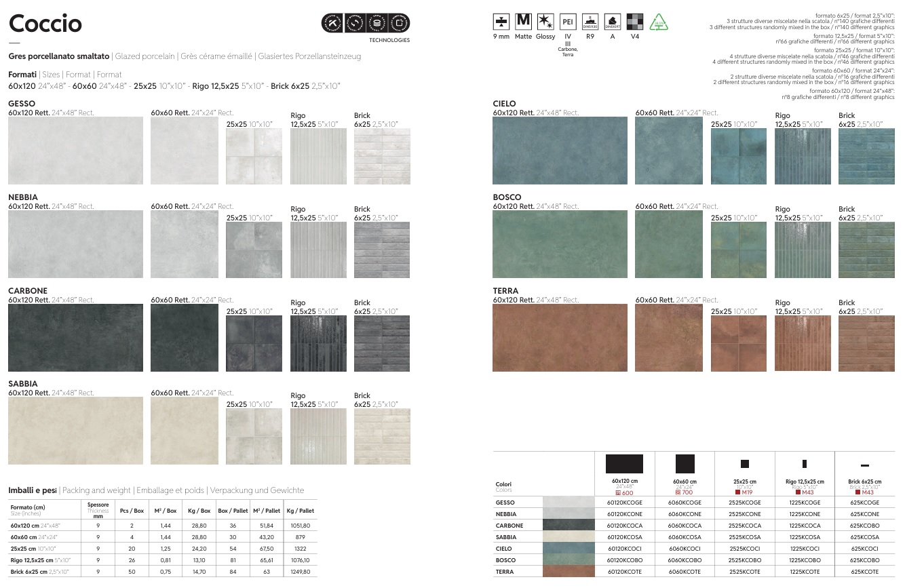Click the Glossy finish star icon
The image size is (905, 588).
545,22
